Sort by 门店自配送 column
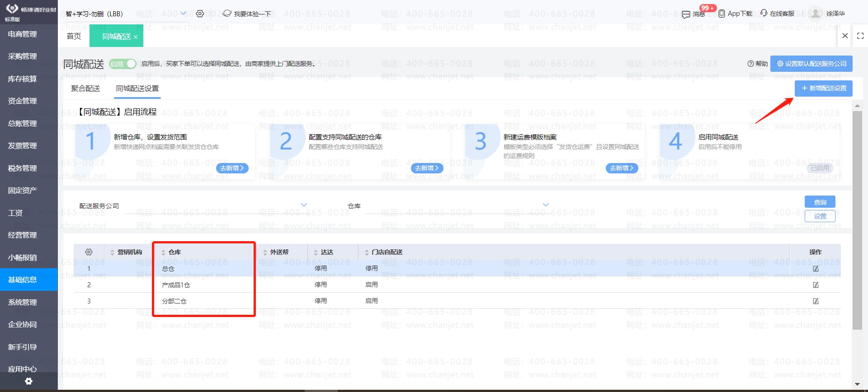Screen dimensions: 868x392 coord(367,252)
